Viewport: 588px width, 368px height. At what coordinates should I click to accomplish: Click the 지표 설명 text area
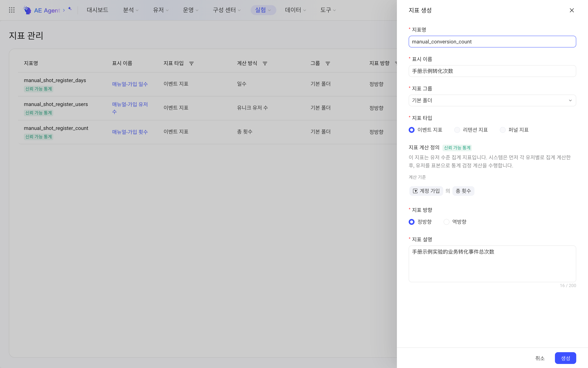coord(492,264)
